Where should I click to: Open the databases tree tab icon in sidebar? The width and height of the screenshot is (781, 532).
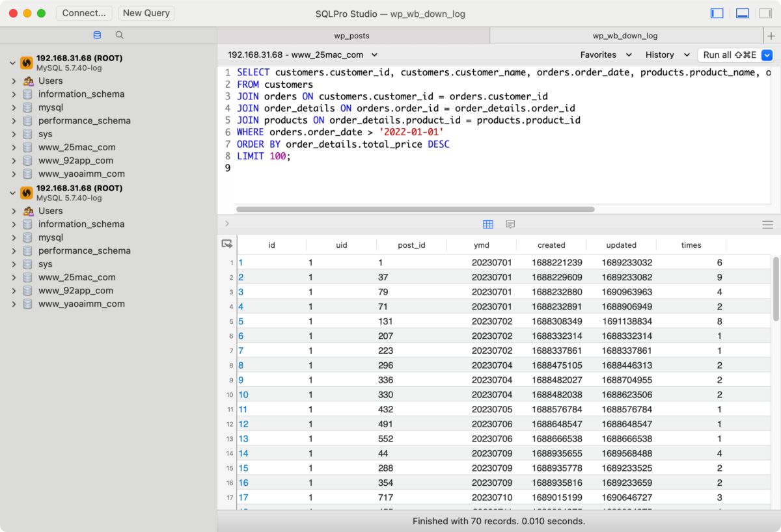pyautogui.click(x=98, y=35)
